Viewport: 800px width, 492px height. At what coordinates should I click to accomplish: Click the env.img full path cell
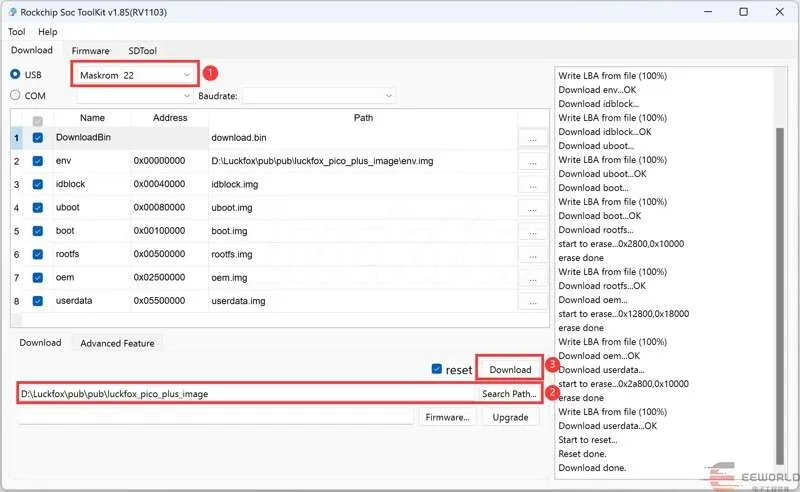pyautogui.click(x=363, y=161)
